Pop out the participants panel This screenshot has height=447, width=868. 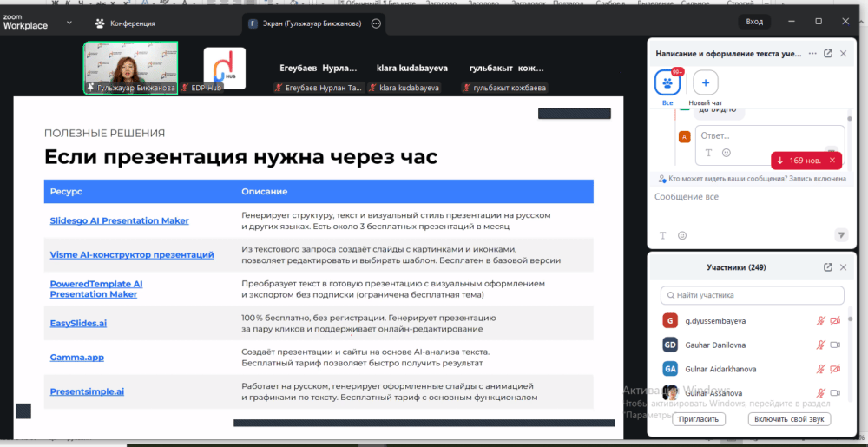828,267
